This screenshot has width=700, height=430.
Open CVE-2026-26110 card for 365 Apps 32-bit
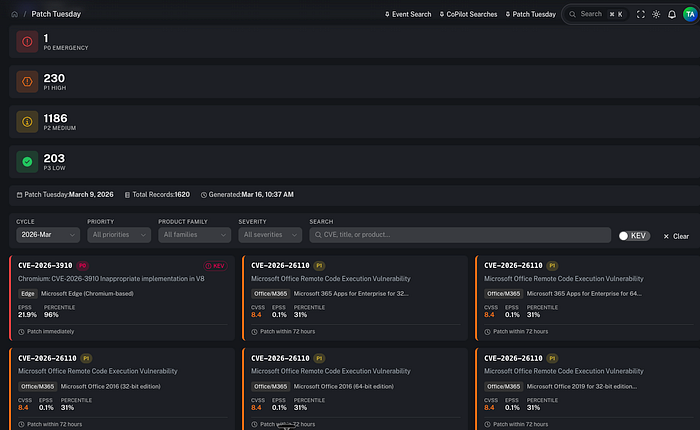pyautogui.click(x=280, y=266)
